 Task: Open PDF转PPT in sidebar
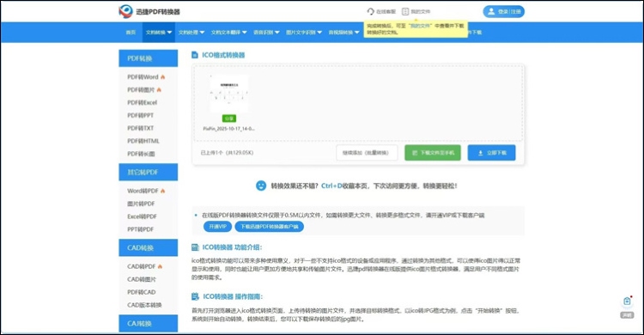[x=141, y=115]
